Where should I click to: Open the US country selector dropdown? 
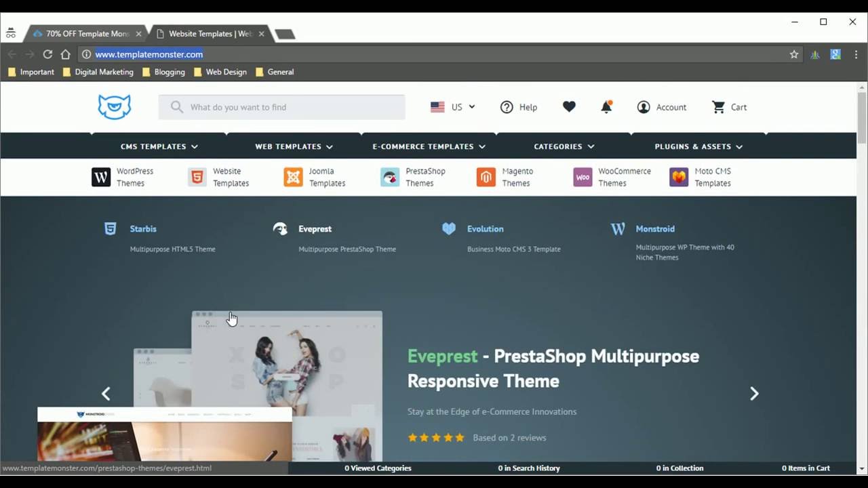453,107
